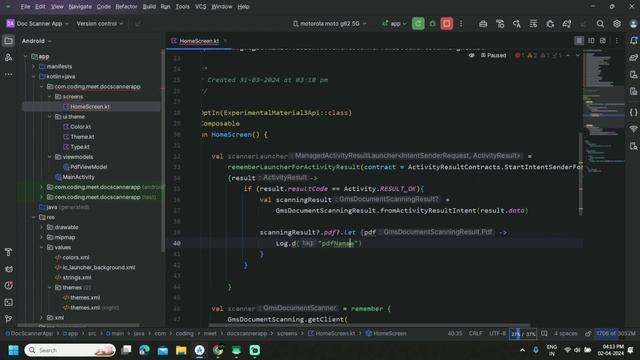640x360 pixels.
Task: Click the 40:35 caret position indicator
Action: 455,333
